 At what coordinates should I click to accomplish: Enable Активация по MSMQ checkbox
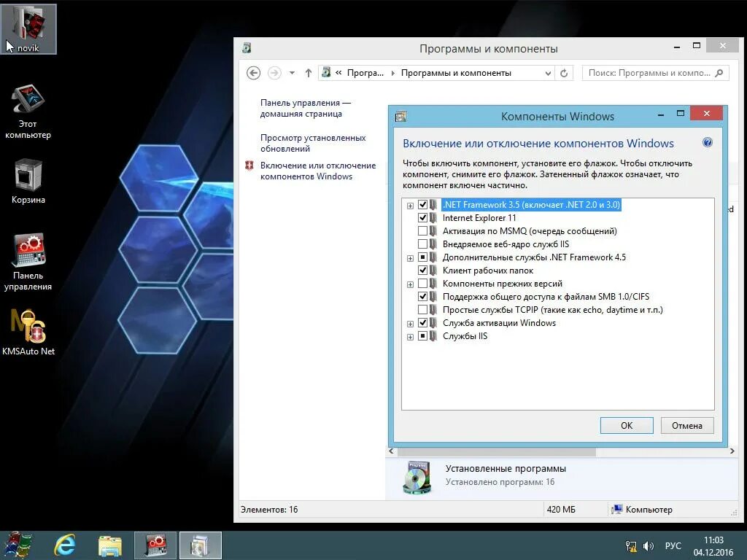(422, 230)
